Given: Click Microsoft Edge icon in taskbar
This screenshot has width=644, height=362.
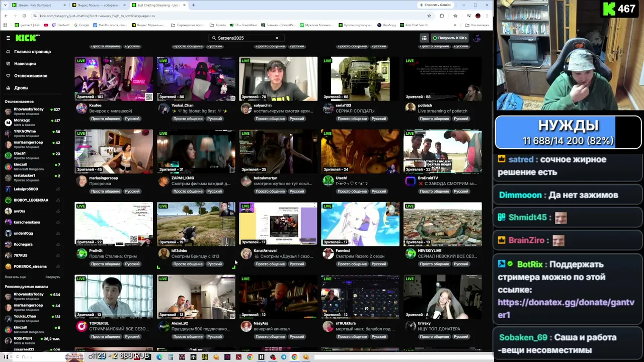Looking at the screenshot, I should tap(159, 357).
